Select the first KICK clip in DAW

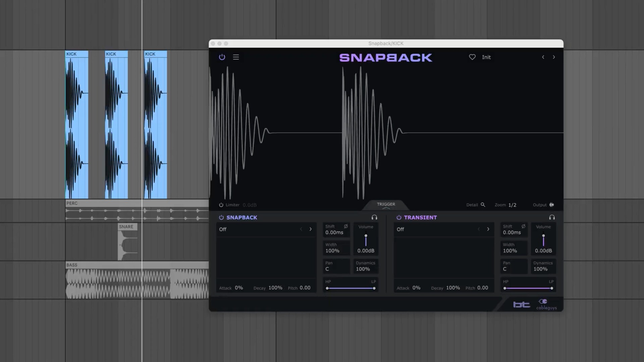coord(77,125)
